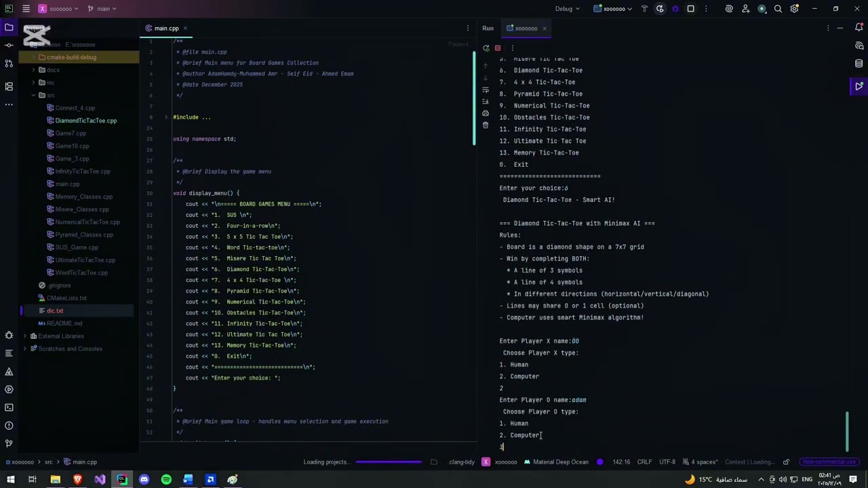Open the Code With Me add-user icon
This screenshot has height=488, width=868.
(745, 9)
